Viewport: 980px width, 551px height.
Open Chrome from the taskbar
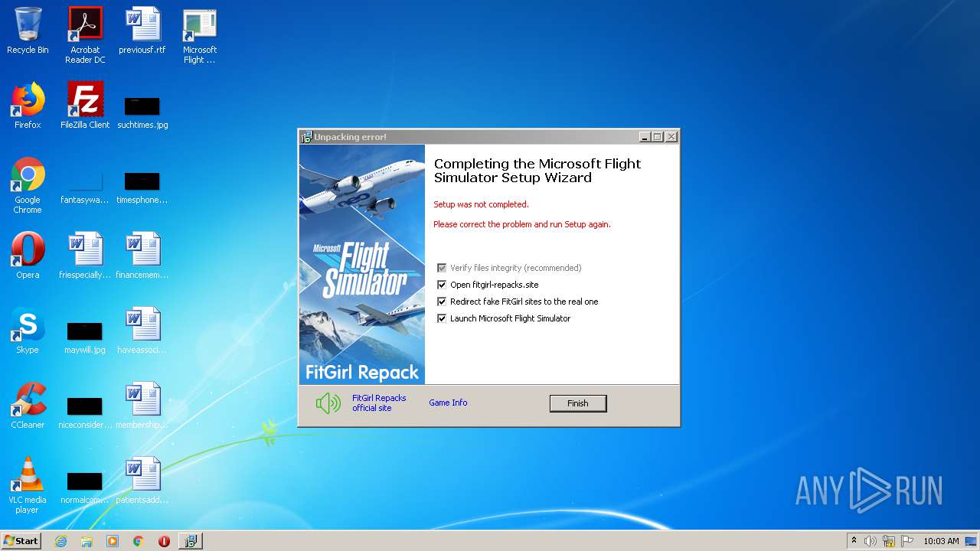[x=139, y=541]
